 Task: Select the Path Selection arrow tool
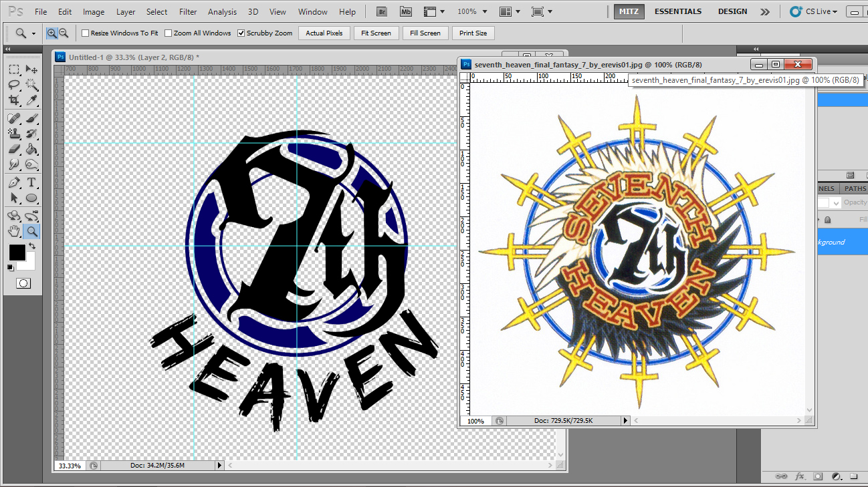point(14,198)
